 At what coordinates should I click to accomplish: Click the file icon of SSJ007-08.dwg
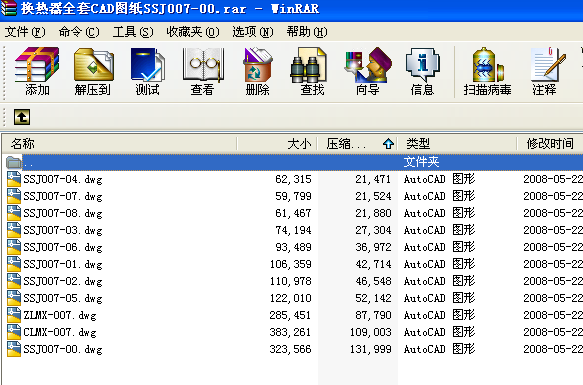click(14, 213)
